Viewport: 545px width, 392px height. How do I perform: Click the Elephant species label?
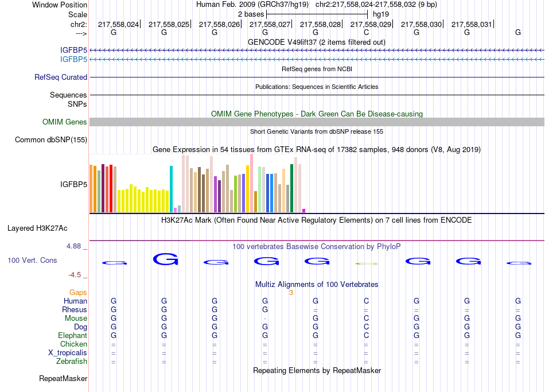pyautogui.click(x=72, y=336)
